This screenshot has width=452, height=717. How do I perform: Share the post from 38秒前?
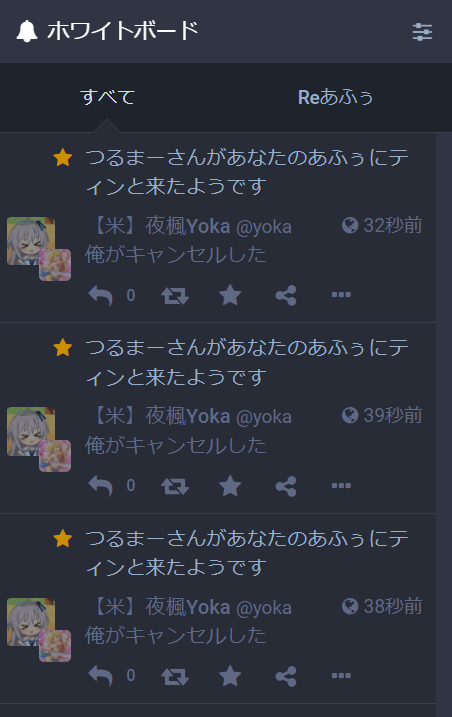pyautogui.click(x=286, y=677)
